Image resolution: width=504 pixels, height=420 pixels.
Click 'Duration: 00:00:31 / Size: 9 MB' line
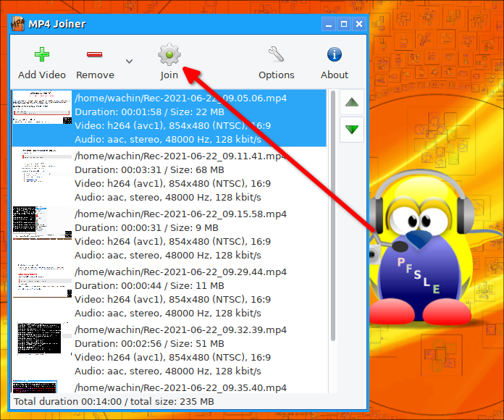(x=146, y=227)
